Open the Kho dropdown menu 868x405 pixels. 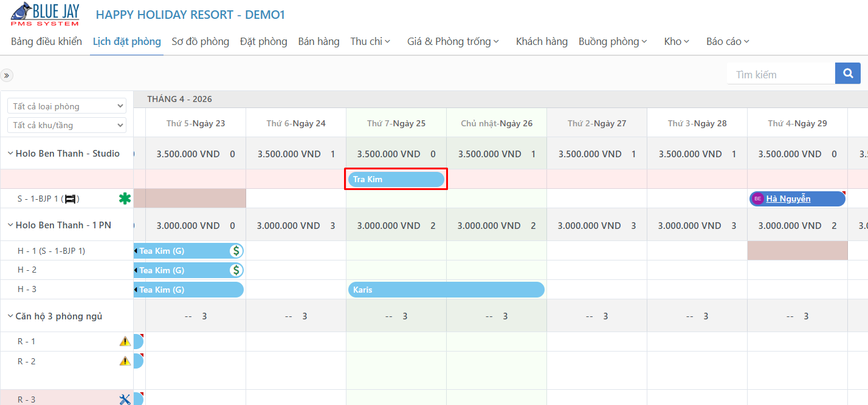677,41
